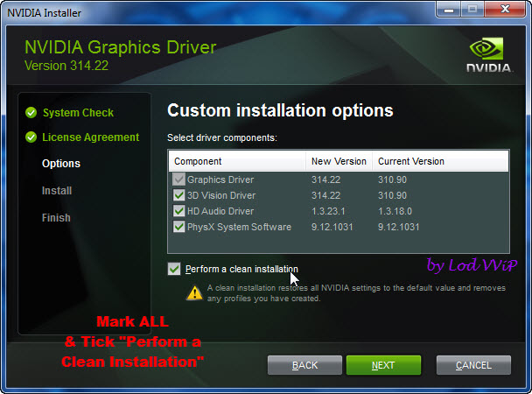Click the Component column header
Screen dimensions: 532x394
coord(237,161)
